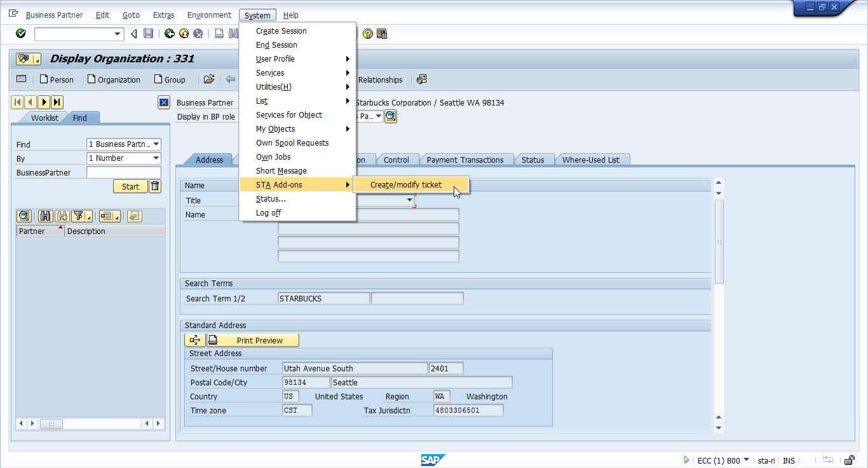Image resolution: width=868 pixels, height=468 pixels.
Task: Click the Print icon in toolbar
Action: 219,34
